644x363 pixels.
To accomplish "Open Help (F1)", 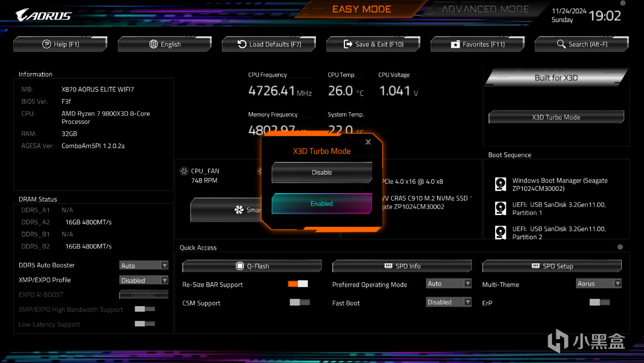I will [x=60, y=44].
